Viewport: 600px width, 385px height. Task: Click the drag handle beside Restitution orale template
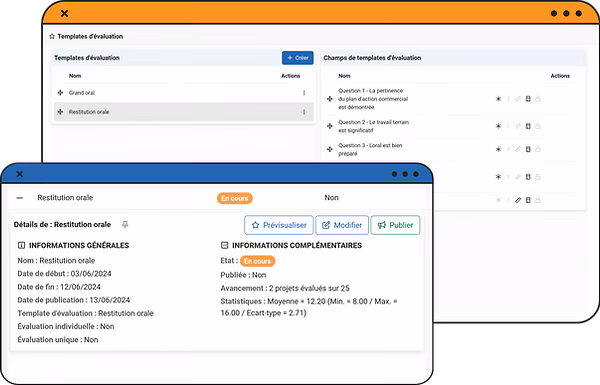click(60, 112)
